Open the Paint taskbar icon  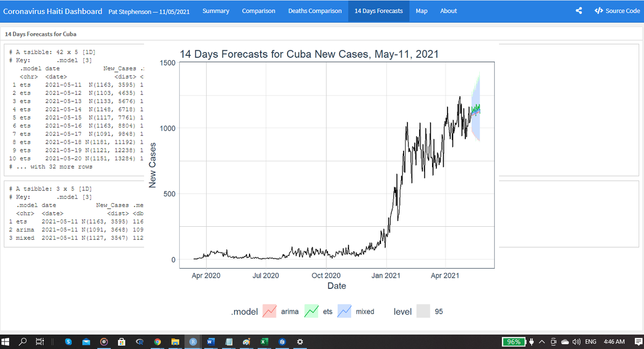[246, 341]
